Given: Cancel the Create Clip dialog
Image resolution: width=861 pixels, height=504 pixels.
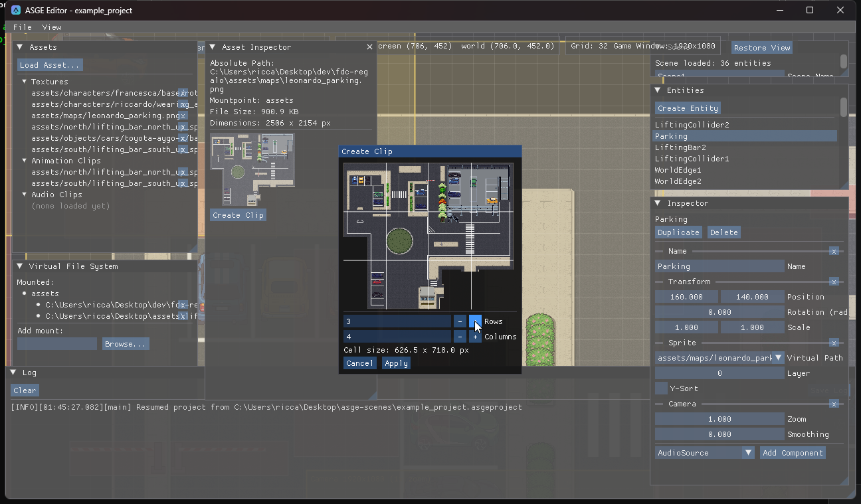Looking at the screenshot, I should point(359,363).
